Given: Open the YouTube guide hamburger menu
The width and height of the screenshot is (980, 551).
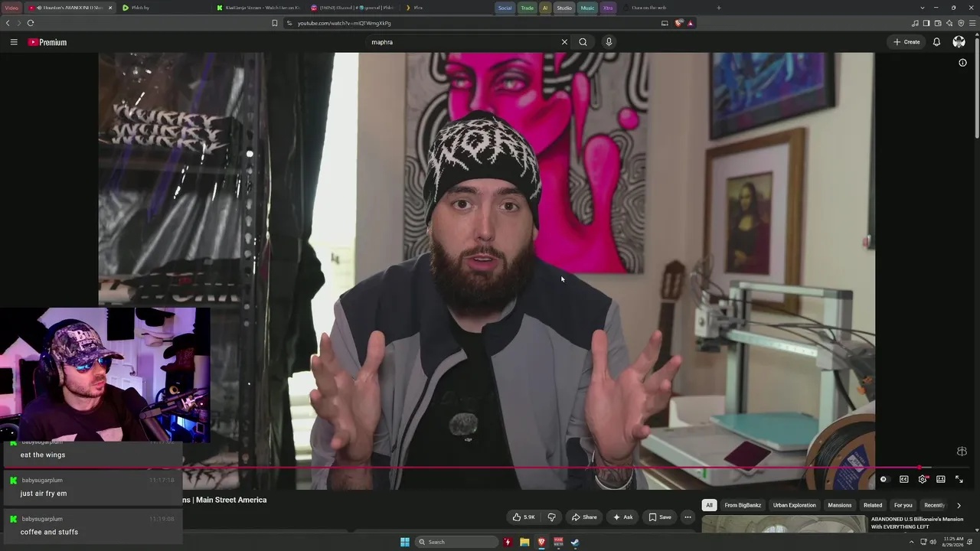Looking at the screenshot, I should 14,42.
